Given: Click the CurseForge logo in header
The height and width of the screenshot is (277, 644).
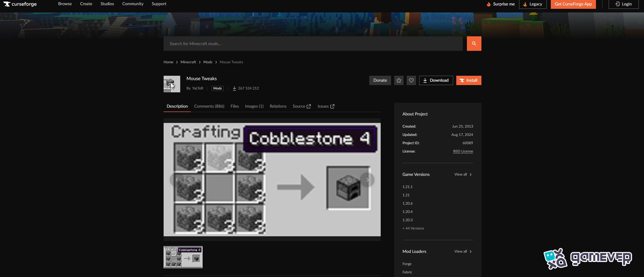Looking at the screenshot, I should coord(20,4).
